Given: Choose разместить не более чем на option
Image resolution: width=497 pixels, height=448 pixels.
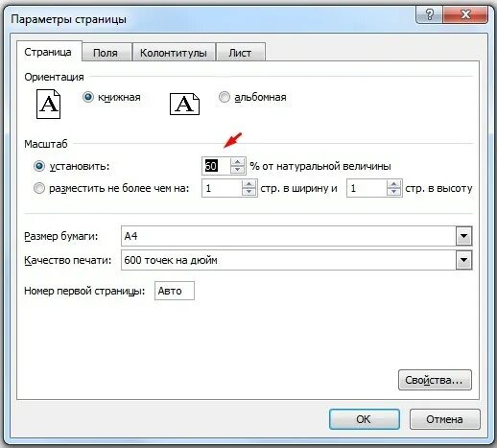Looking at the screenshot, I should (x=39, y=188).
